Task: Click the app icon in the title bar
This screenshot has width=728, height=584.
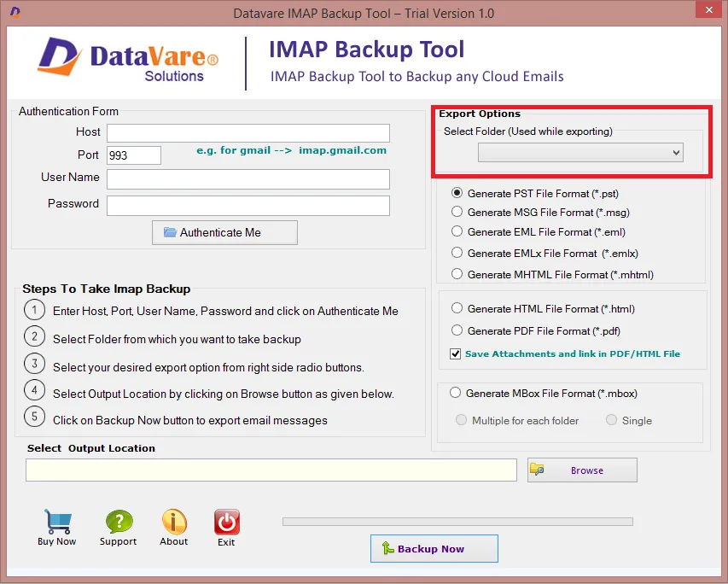Action: 15,13
